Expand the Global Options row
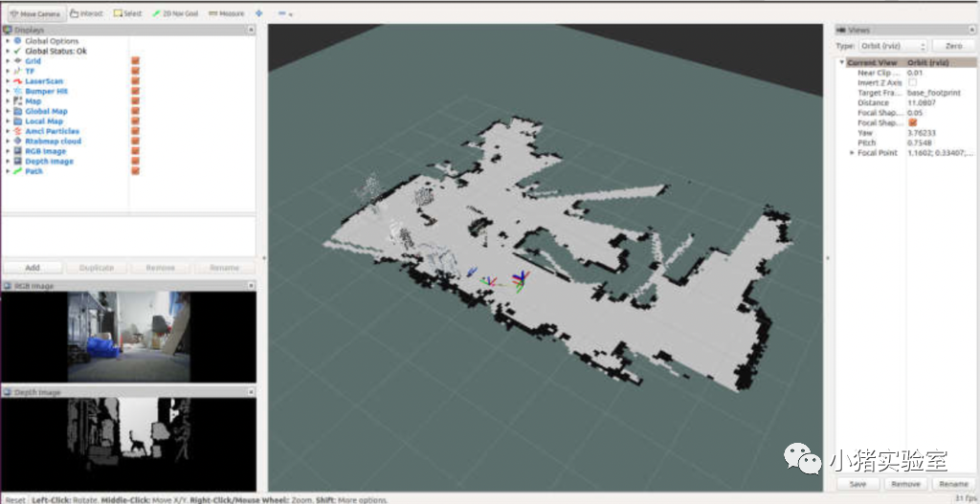Screen dimensions: 980x504 [8, 41]
